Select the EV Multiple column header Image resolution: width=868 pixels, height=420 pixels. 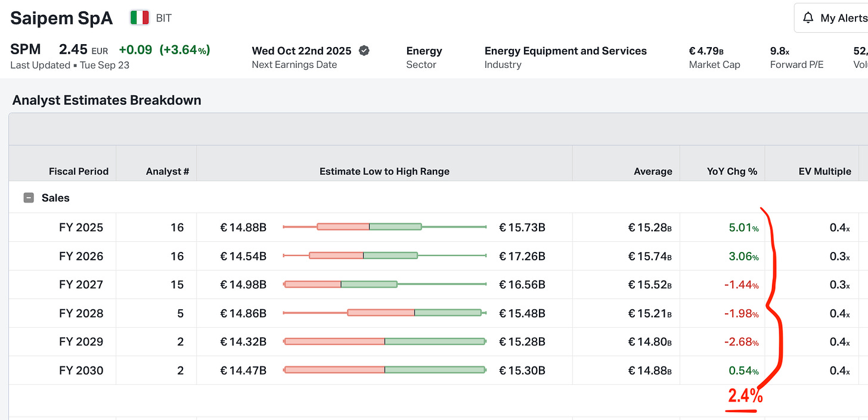824,172
